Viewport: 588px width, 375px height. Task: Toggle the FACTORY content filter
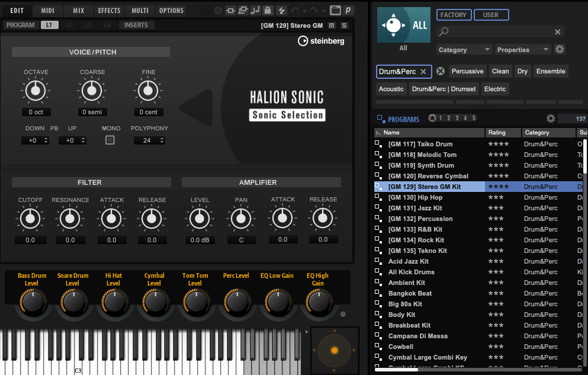point(454,15)
